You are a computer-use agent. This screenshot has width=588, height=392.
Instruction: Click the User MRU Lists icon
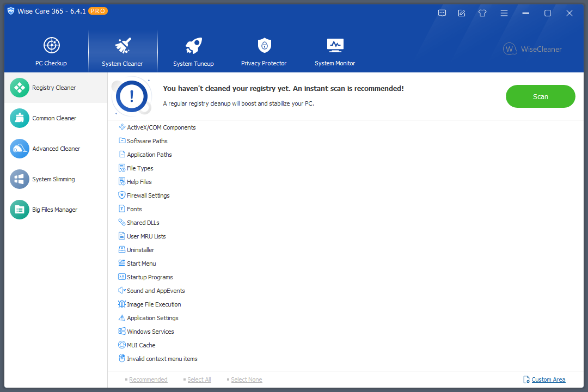(x=122, y=236)
